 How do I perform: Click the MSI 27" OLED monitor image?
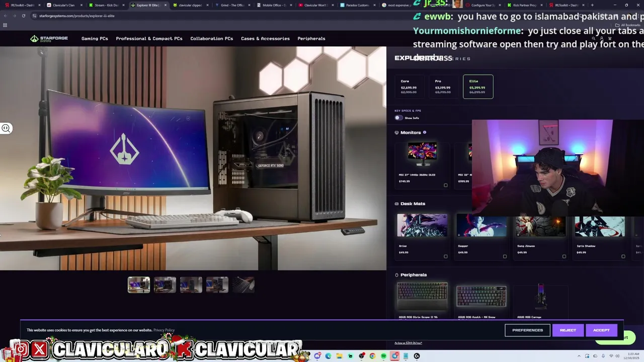point(422,154)
